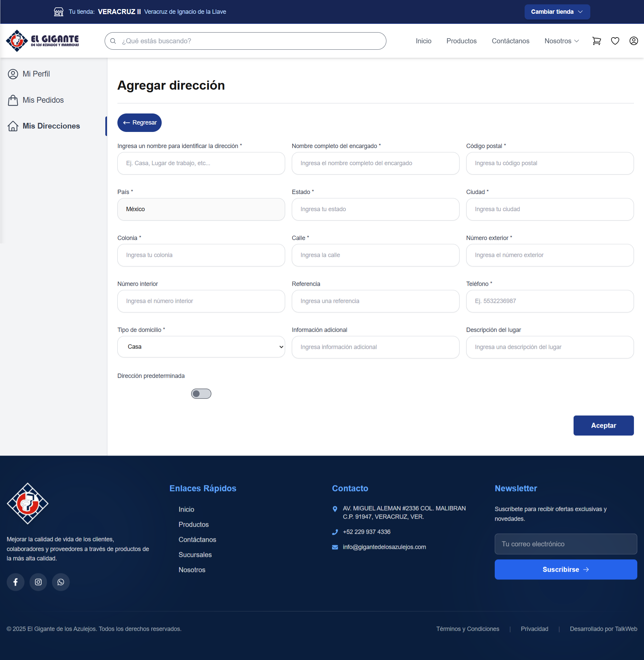This screenshot has height=660, width=644.
Task: Open the shopping cart icon
Action: (596, 41)
